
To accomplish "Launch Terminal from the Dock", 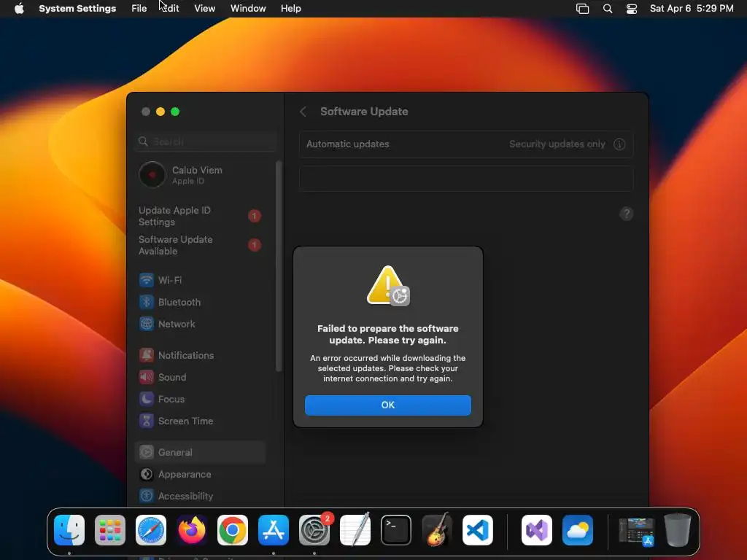I will 396,530.
